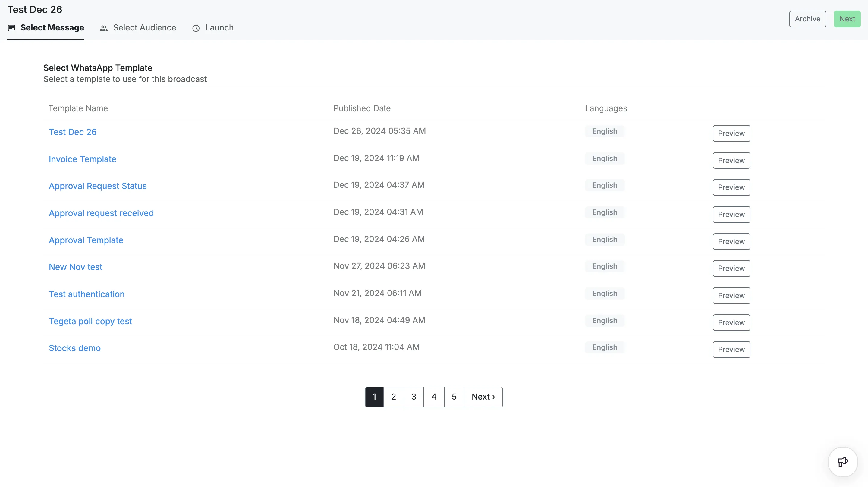Click the Launch clock icon
The height and width of the screenshot is (487, 868).
point(196,28)
